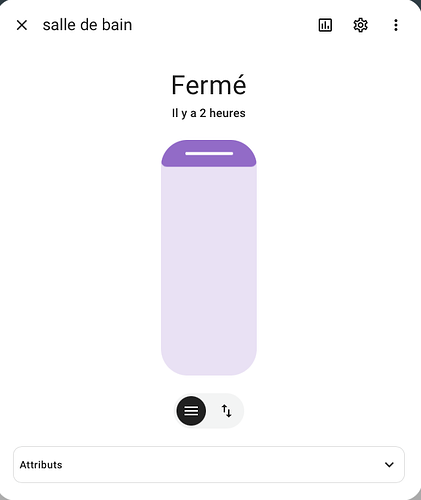The image size is (421, 500).
Task: Click the "Il y a 2 heures" timestamp
Action: click(209, 113)
